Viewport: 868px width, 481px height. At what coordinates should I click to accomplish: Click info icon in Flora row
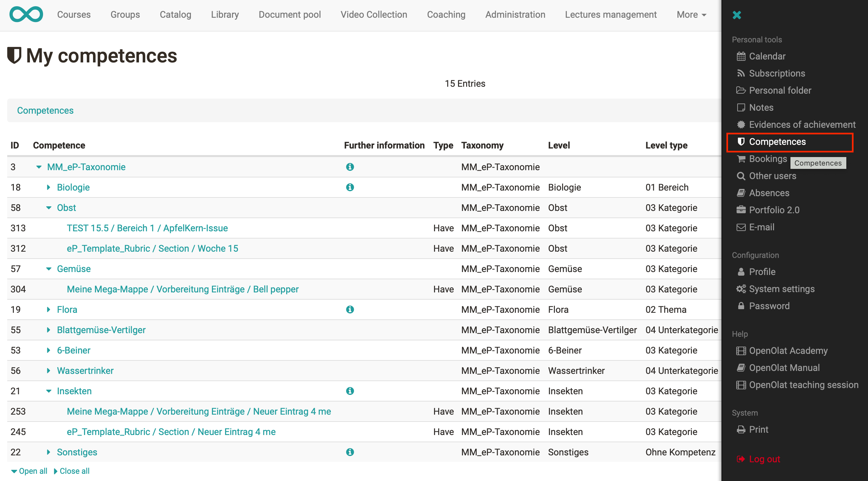click(x=350, y=309)
